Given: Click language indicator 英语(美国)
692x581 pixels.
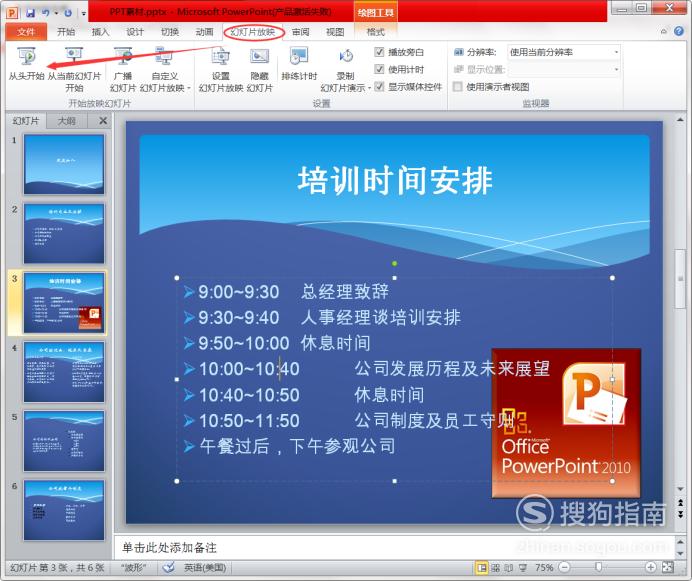Looking at the screenshot, I should [x=205, y=567].
